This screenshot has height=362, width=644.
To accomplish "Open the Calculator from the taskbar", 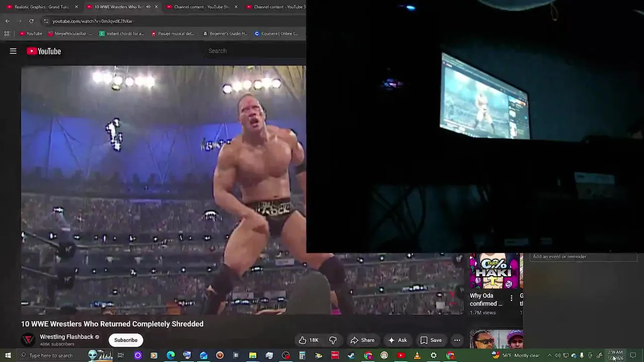I will 302,355.
